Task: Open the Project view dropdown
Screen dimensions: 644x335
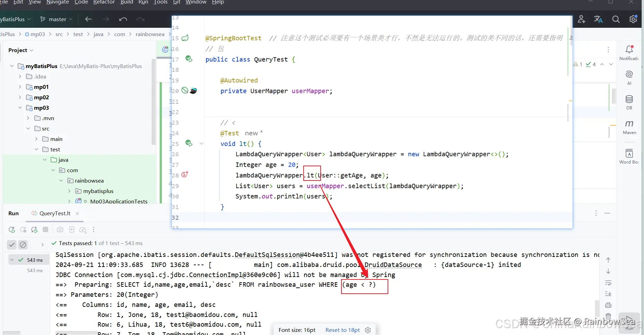Action: (21, 50)
